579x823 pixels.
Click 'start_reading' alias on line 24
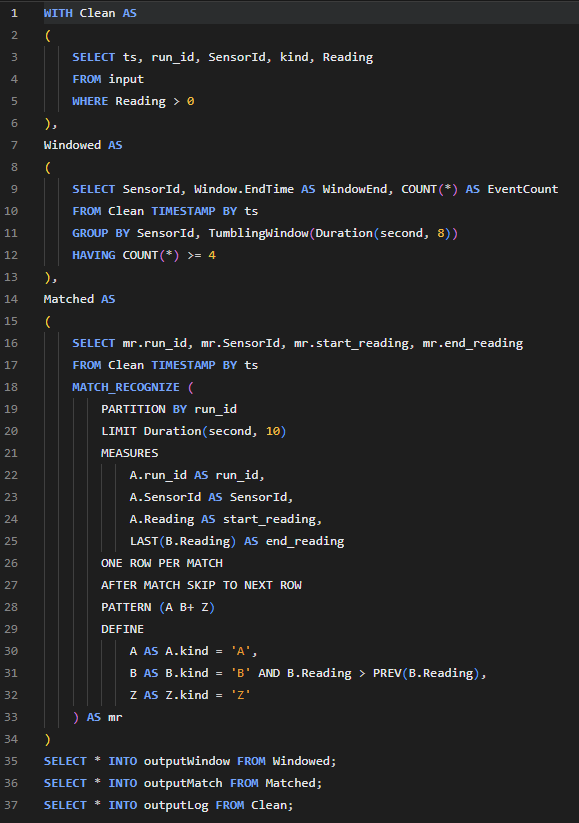(x=269, y=519)
